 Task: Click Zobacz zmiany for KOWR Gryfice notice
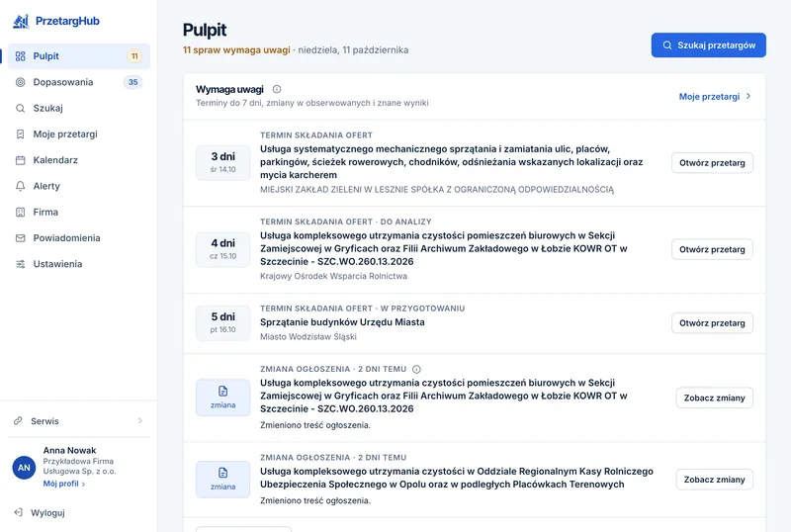point(714,398)
